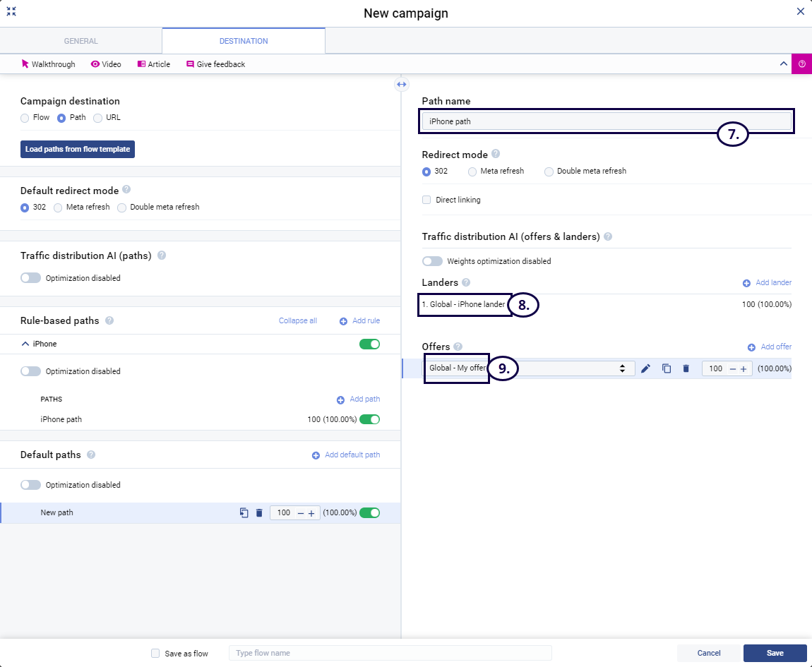812x667 pixels.
Task: Collapse the help toolbar with the chevron
Action: 783,64
